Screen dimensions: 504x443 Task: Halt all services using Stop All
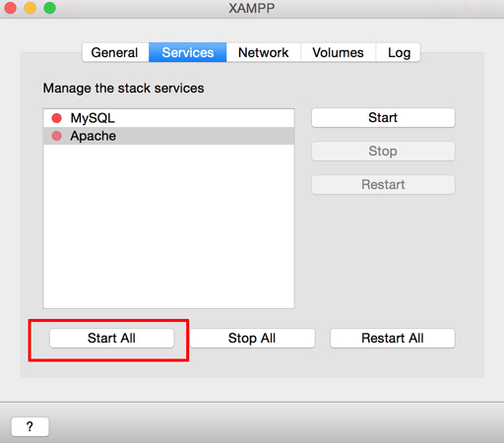pos(252,338)
